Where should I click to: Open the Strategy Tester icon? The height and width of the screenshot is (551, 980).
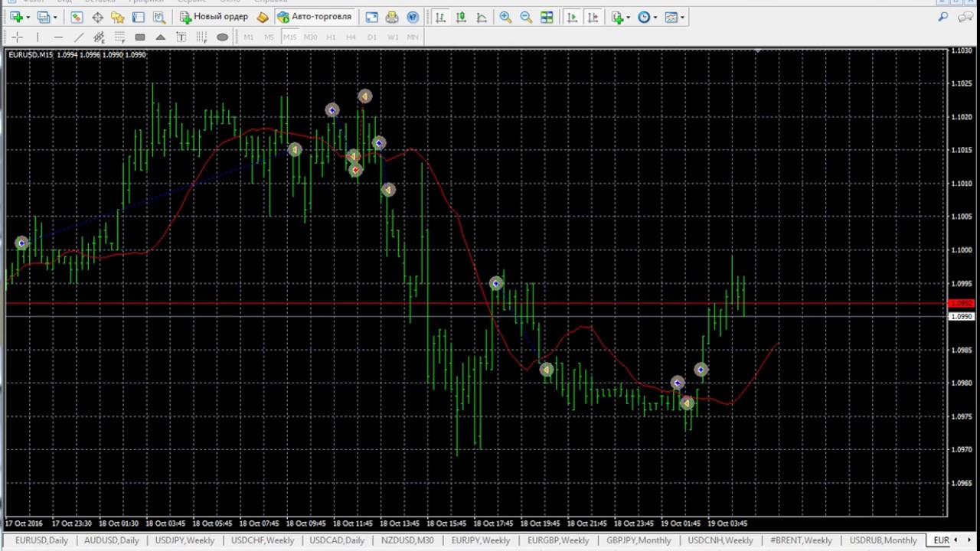pos(158,17)
